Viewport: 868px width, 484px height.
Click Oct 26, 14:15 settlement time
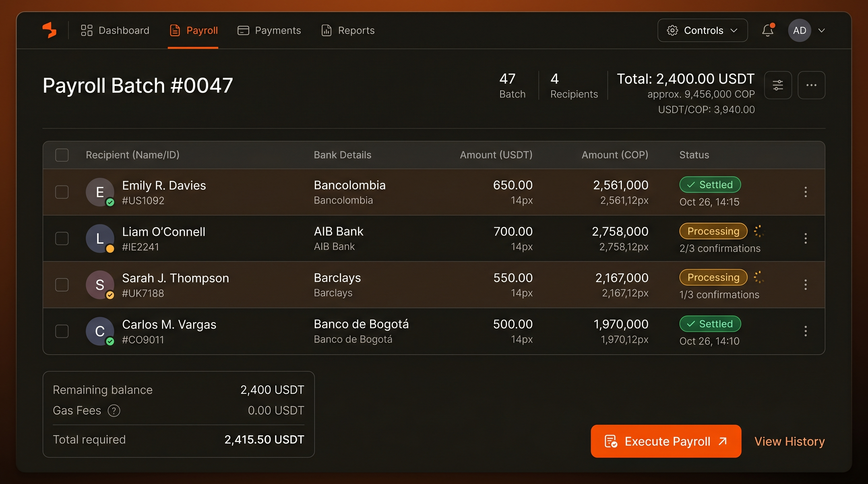tap(709, 202)
